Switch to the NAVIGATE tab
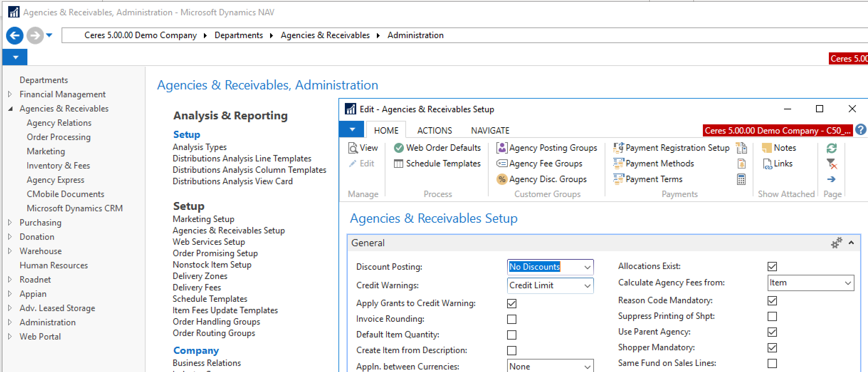The height and width of the screenshot is (372, 868). (x=490, y=131)
